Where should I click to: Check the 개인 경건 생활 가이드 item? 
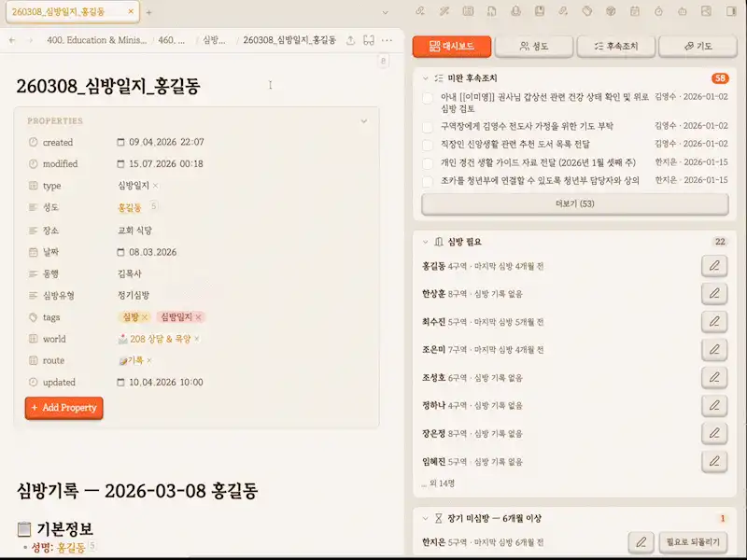428,163
